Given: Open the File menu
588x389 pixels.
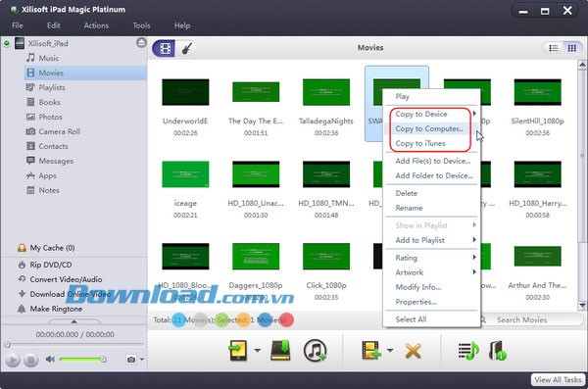Looking at the screenshot, I should tap(18, 25).
